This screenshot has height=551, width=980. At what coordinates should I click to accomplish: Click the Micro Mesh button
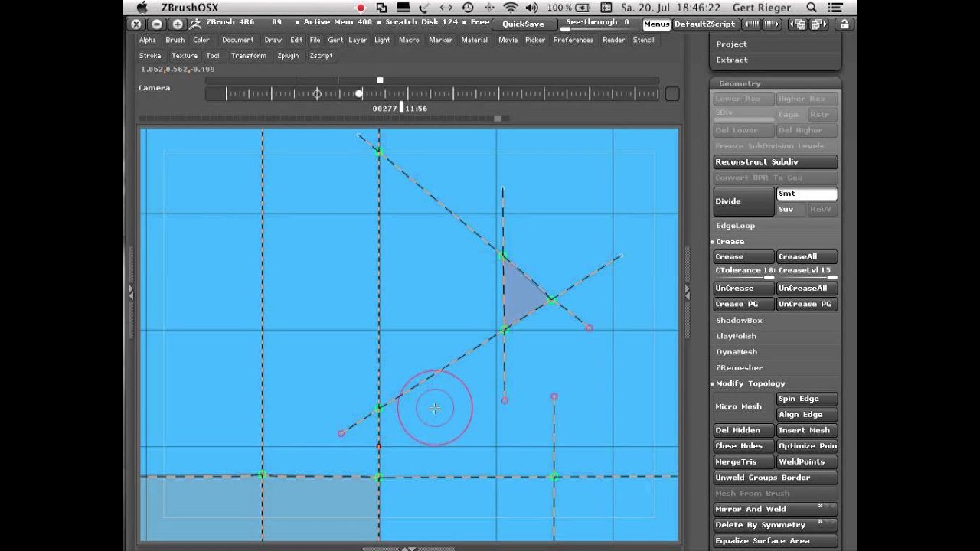743,407
